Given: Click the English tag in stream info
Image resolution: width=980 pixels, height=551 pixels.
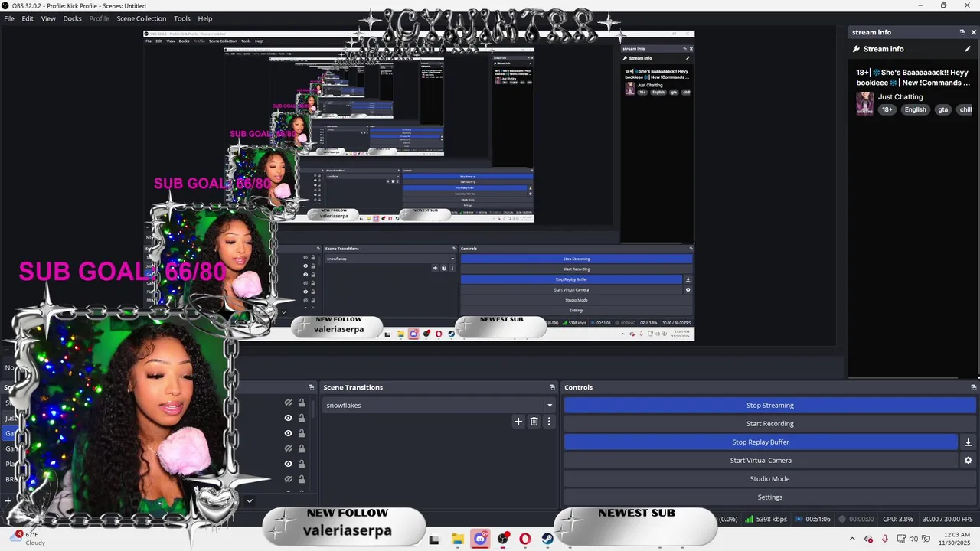Looking at the screenshot, I should pos(915,109).
